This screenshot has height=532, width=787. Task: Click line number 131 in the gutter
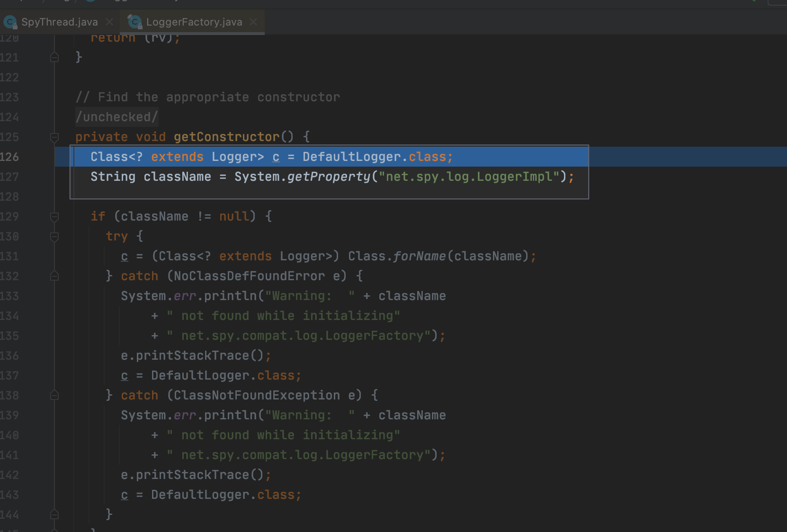tap(9, 256)
